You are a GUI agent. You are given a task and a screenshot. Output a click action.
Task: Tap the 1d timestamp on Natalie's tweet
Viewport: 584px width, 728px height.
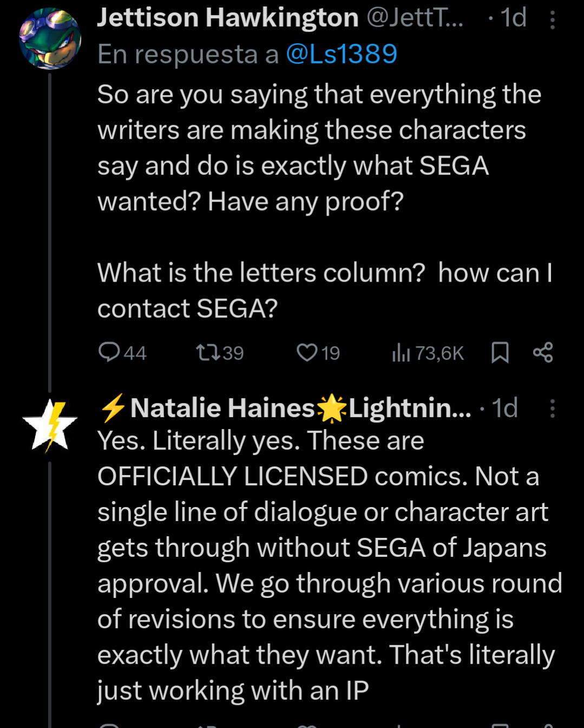(x=504, y=408)
